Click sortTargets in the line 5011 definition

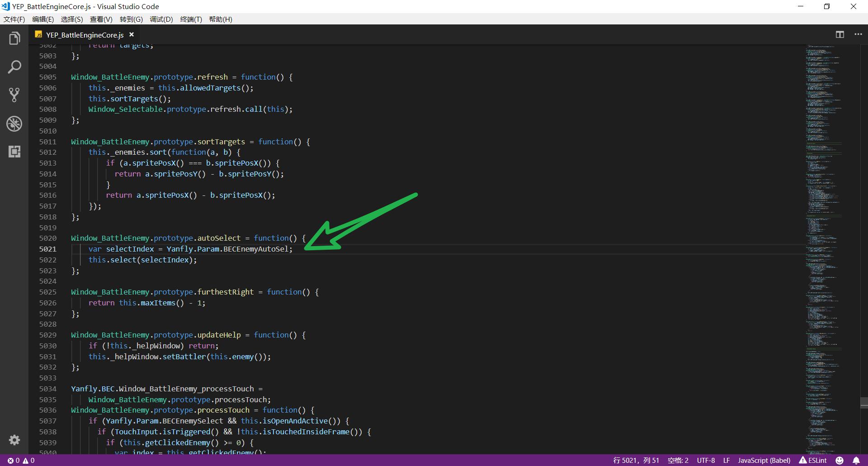(221, 142)
